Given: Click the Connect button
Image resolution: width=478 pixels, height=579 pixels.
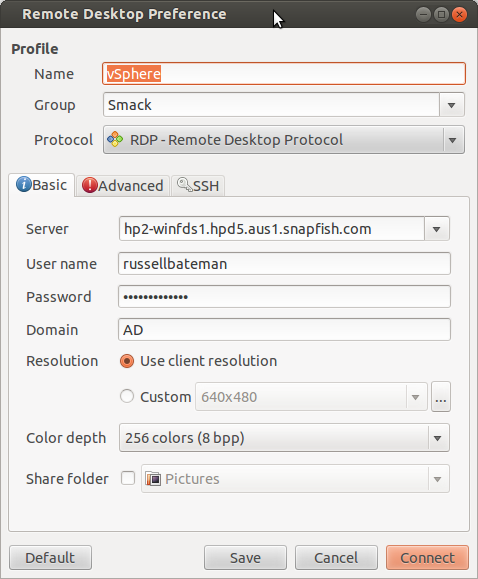Looking at the screenshot, I should pos(427,558).
